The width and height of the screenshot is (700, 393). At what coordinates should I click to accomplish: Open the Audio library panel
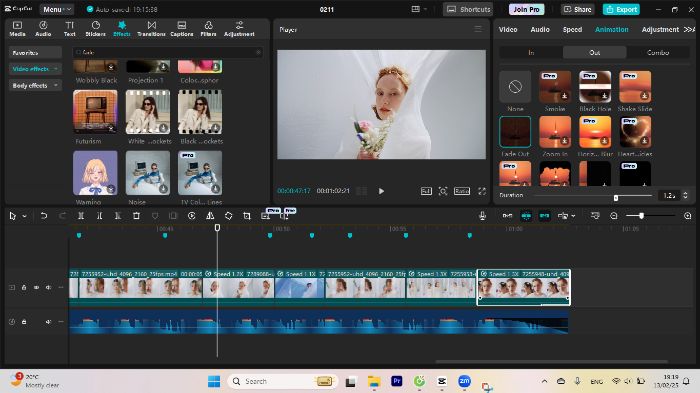coord(43,29)
